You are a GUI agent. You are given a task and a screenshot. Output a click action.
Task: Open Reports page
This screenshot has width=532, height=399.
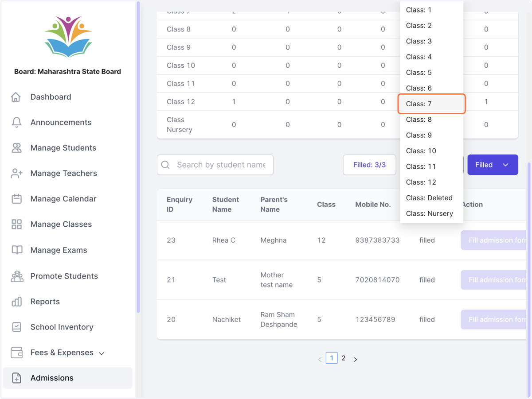point(68,302)
